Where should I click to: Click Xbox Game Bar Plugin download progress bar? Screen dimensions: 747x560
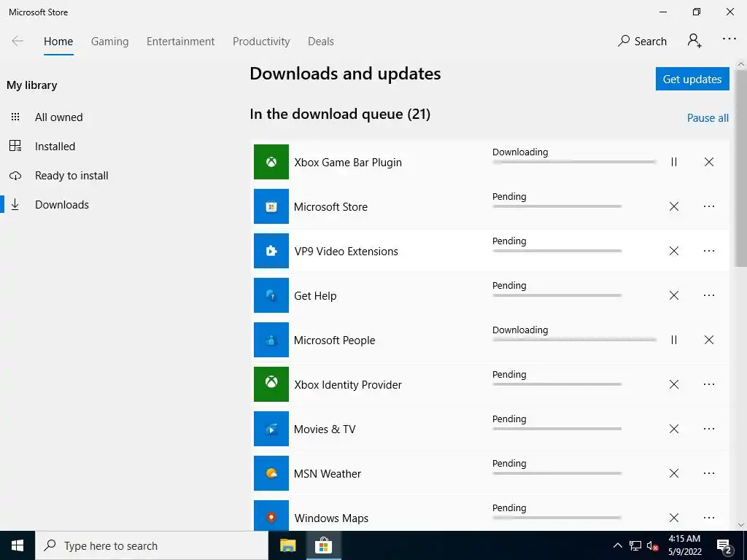[x=574, y=162]
